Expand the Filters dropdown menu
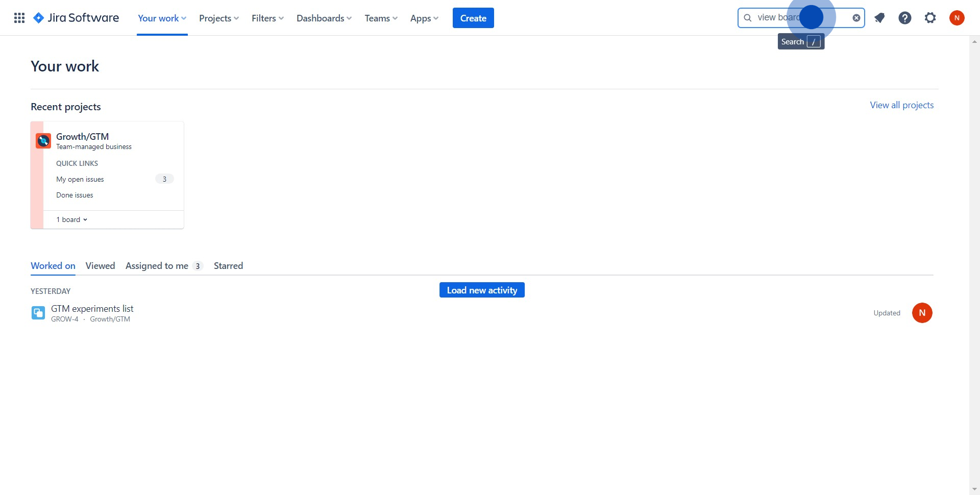Image resolution: width=980 pixels, height=495 pixels. click(267, 18)
